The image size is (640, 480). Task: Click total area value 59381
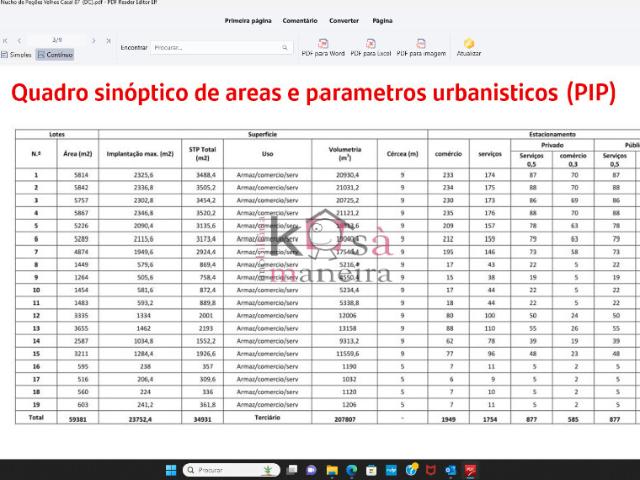coord(78,419)
